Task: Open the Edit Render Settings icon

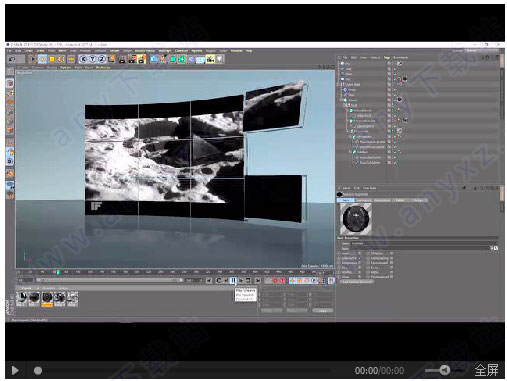Action: click(142, 59)
